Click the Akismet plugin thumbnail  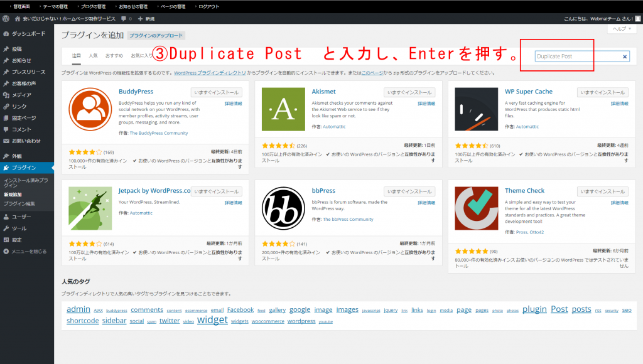(283, 109)
